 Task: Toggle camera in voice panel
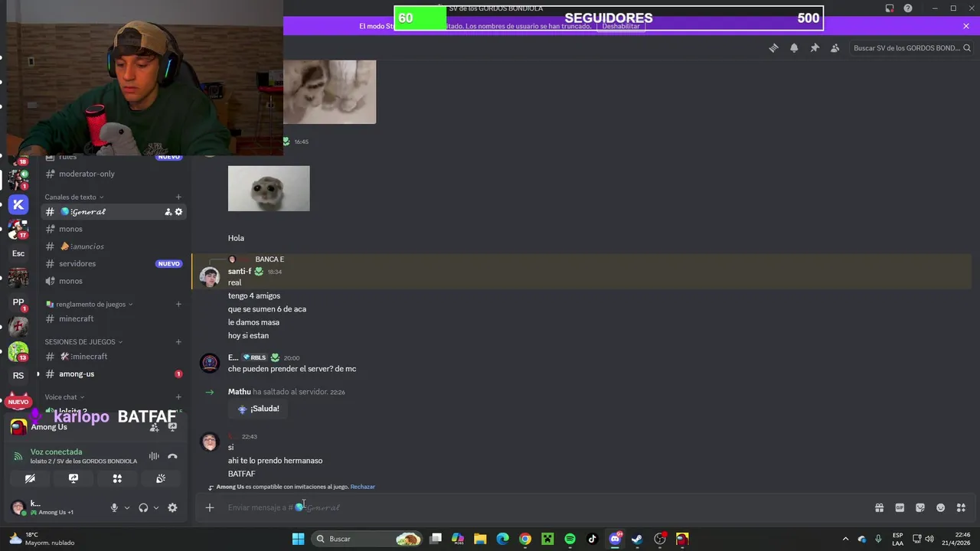click(x=30, y=478)
